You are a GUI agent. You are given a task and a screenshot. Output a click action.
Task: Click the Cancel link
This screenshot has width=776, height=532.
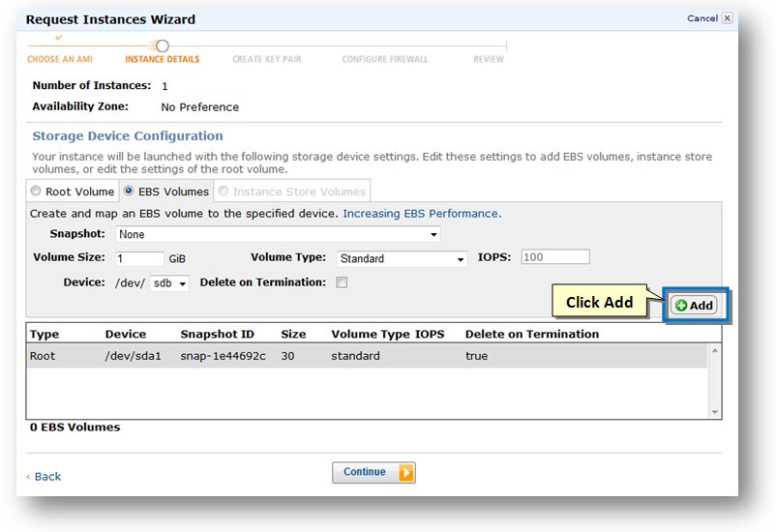tap(702, 18)
